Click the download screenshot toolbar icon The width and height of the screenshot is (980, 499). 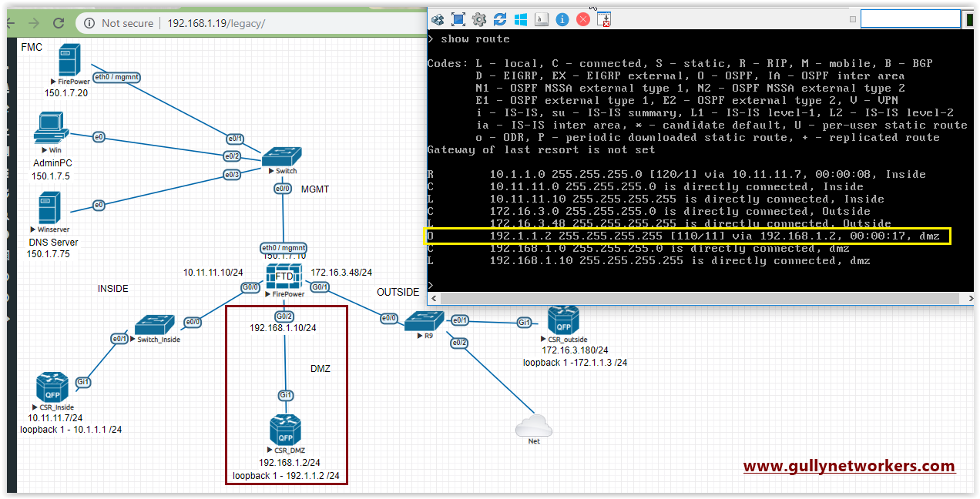[603, 18]
